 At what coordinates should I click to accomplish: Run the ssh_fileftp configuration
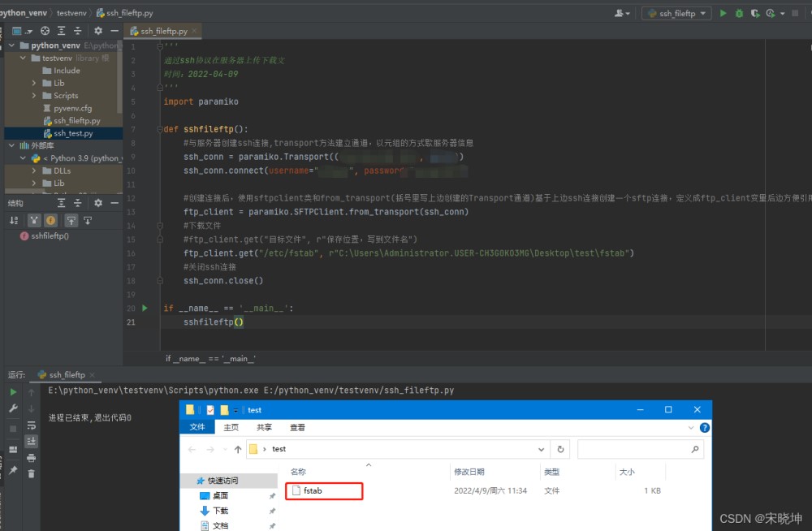click(x=723, y=13)
